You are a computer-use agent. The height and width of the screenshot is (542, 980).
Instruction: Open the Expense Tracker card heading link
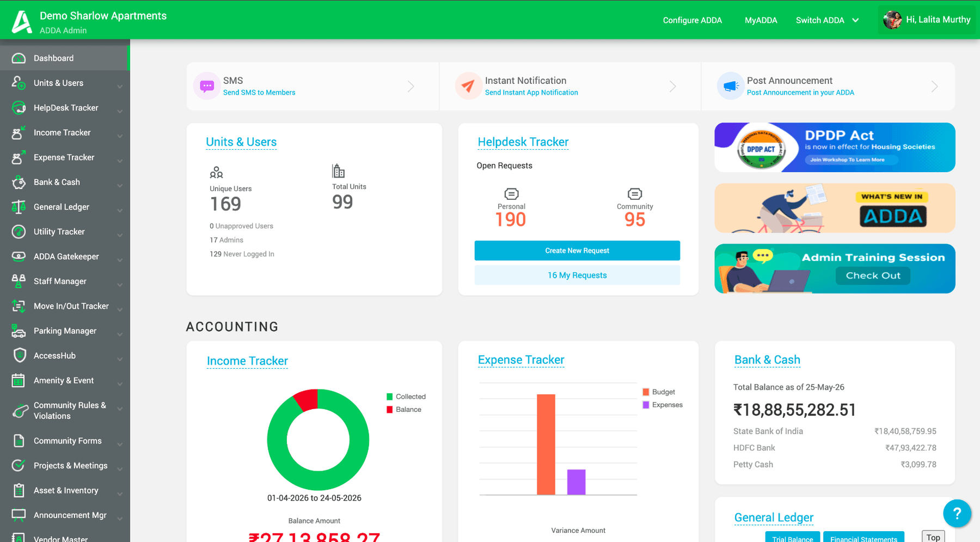[521, 360]
